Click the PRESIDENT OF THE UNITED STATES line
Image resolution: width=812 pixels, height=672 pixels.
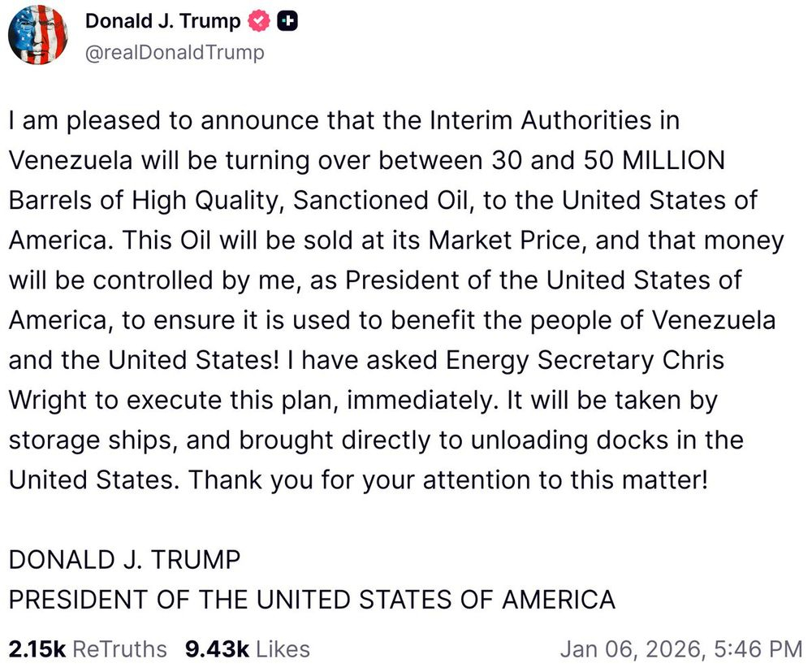312,600
